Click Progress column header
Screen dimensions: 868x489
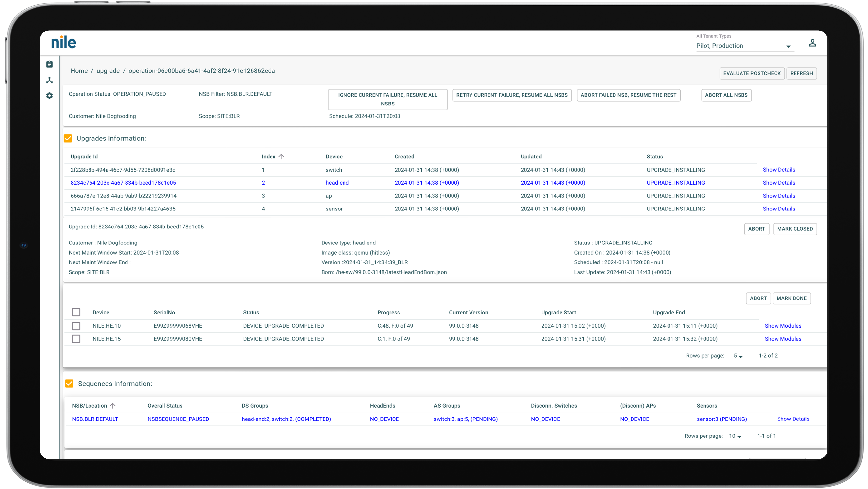tap(389, 313)
